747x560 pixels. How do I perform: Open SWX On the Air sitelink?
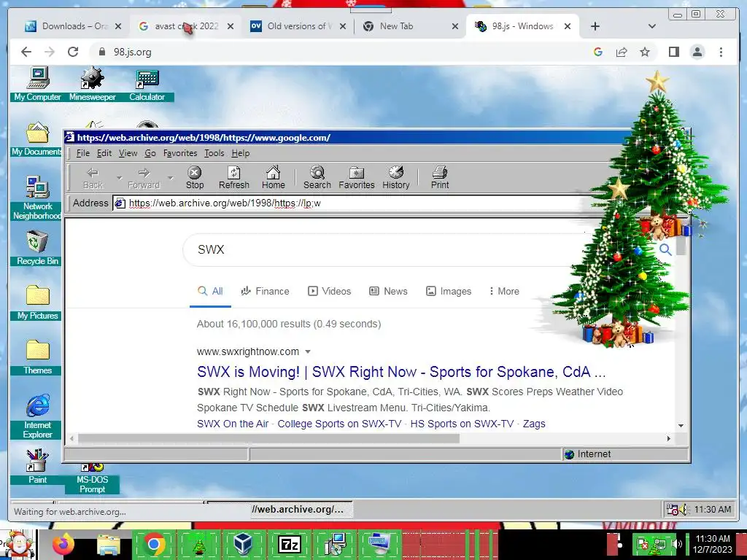233,424
